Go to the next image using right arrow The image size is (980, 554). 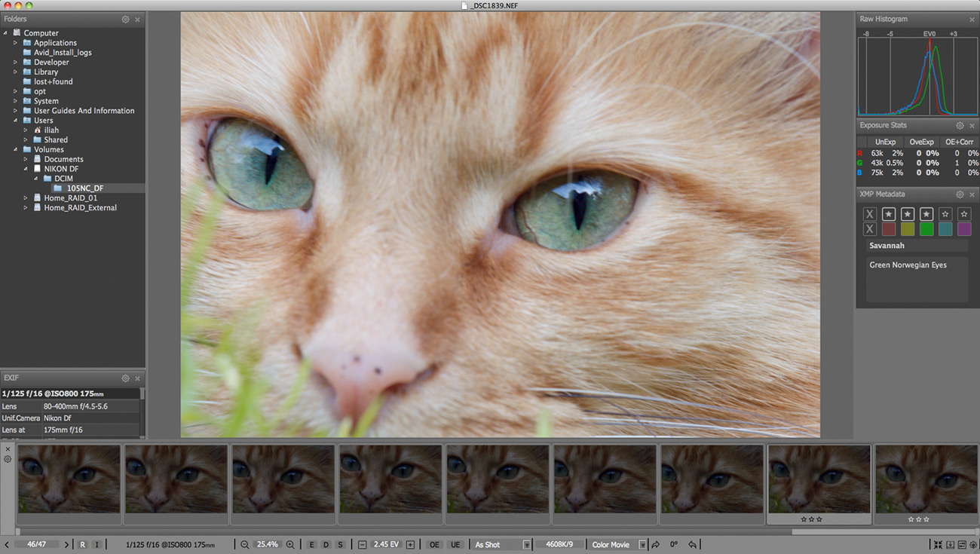(66, 544)
